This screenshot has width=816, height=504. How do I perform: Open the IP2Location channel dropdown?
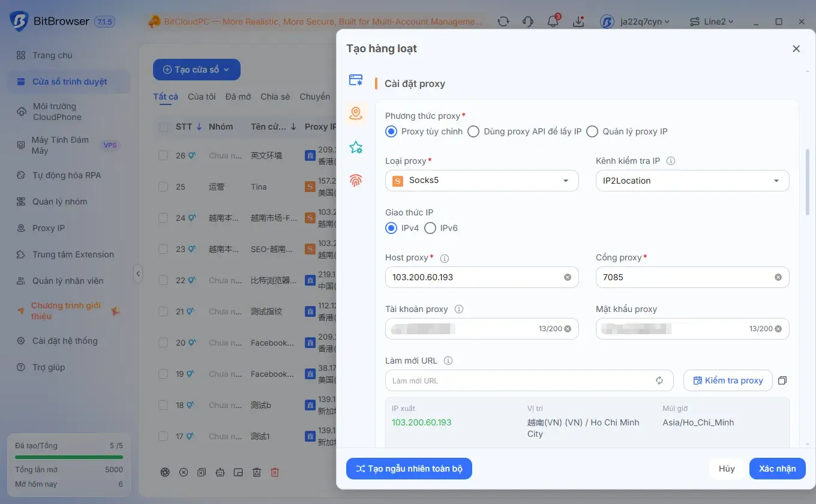(x=692, y=181)
